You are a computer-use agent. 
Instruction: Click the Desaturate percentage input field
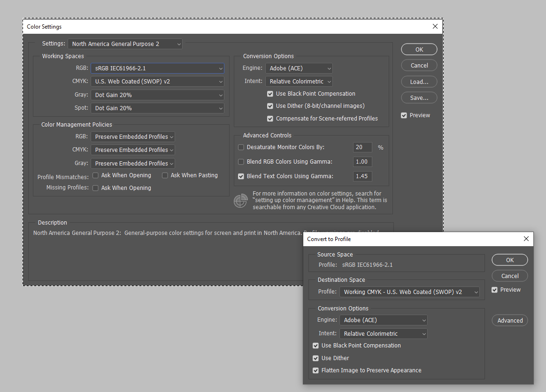point(362,147)
